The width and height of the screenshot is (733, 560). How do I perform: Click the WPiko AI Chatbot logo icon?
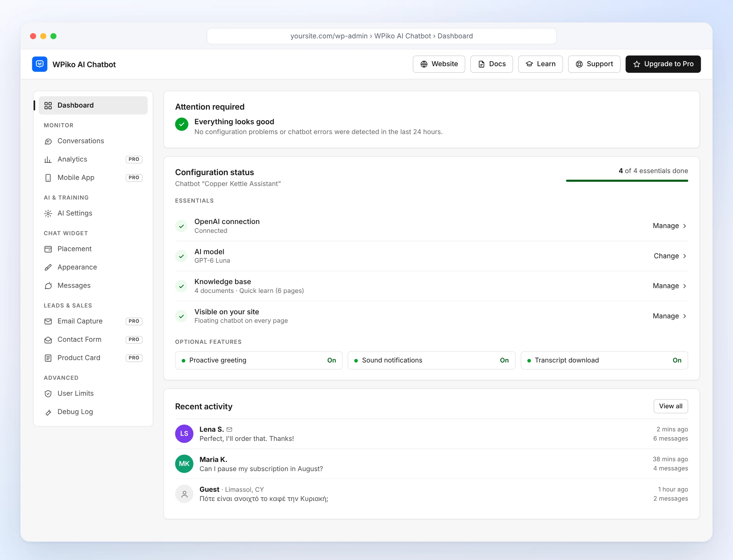[40, 64]
